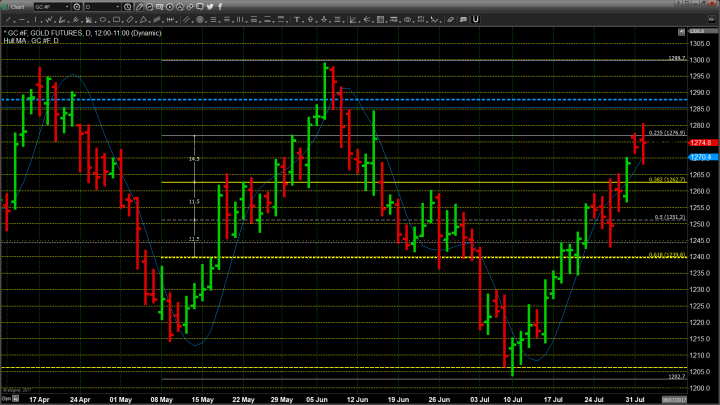The height and width of the screenshot is (405, 720).
Task: Select the vertical line tool
Action: 35,20
